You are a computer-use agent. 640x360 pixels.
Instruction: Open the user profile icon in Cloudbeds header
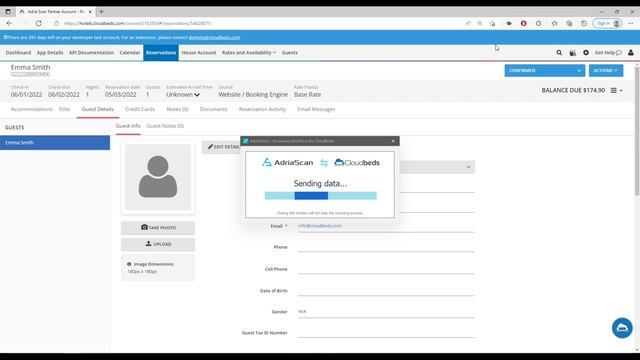coord(631,53)
